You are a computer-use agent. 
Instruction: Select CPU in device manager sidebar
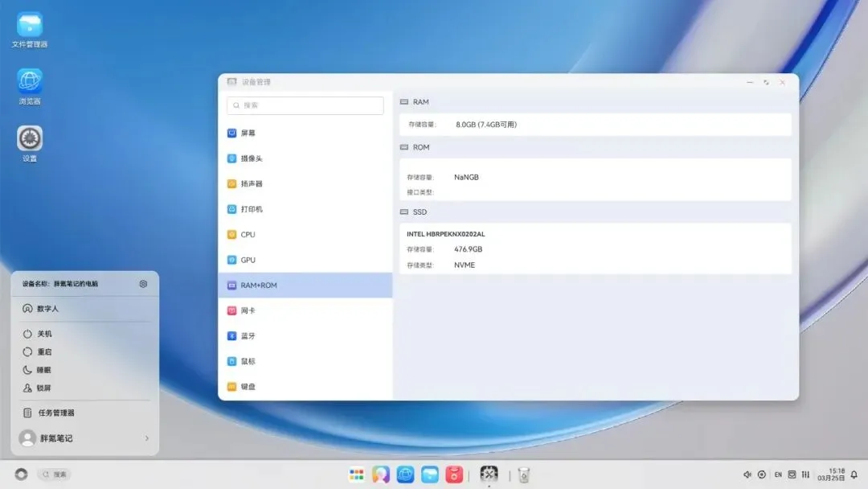point(305,235)
